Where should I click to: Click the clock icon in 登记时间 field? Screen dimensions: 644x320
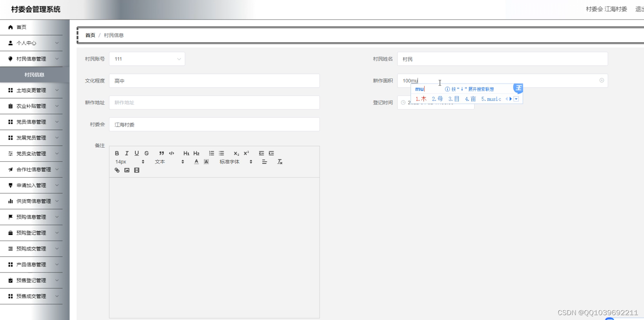click(x=403, y=103)
